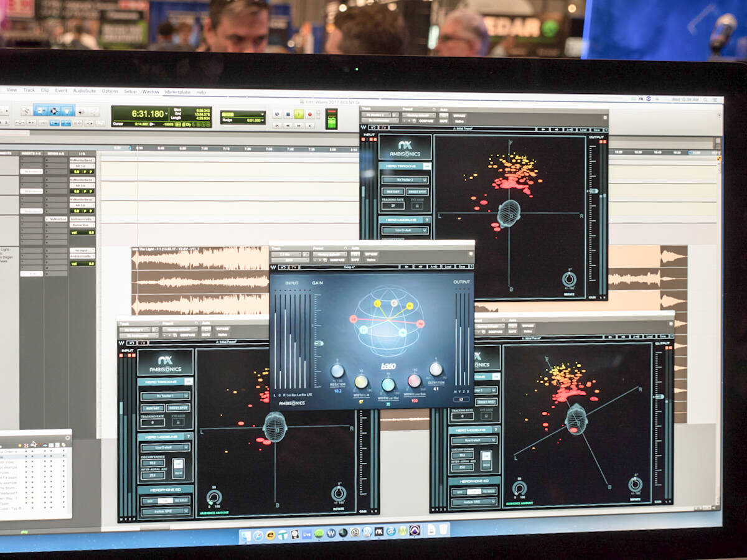Set Headphone EQ to EQ SOLO, bottom-left Nx window
This screenshot has height=560, width=747.
[182, 501]
